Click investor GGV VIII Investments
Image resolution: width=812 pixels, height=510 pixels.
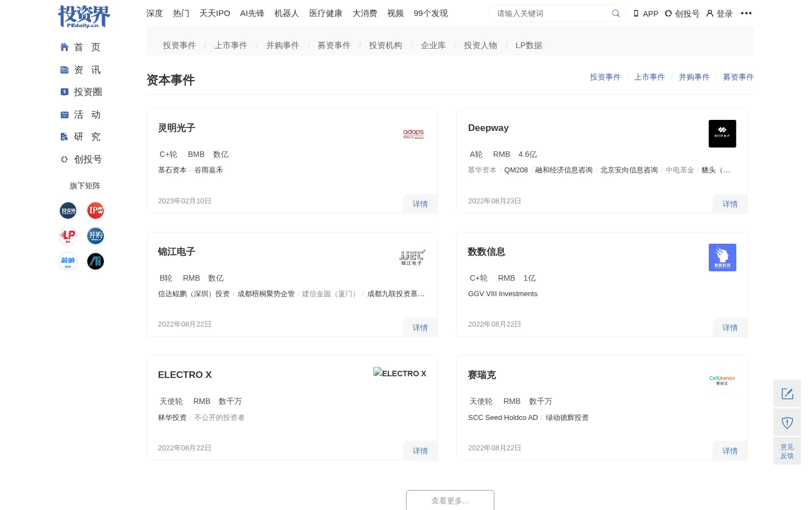[503, 294]
